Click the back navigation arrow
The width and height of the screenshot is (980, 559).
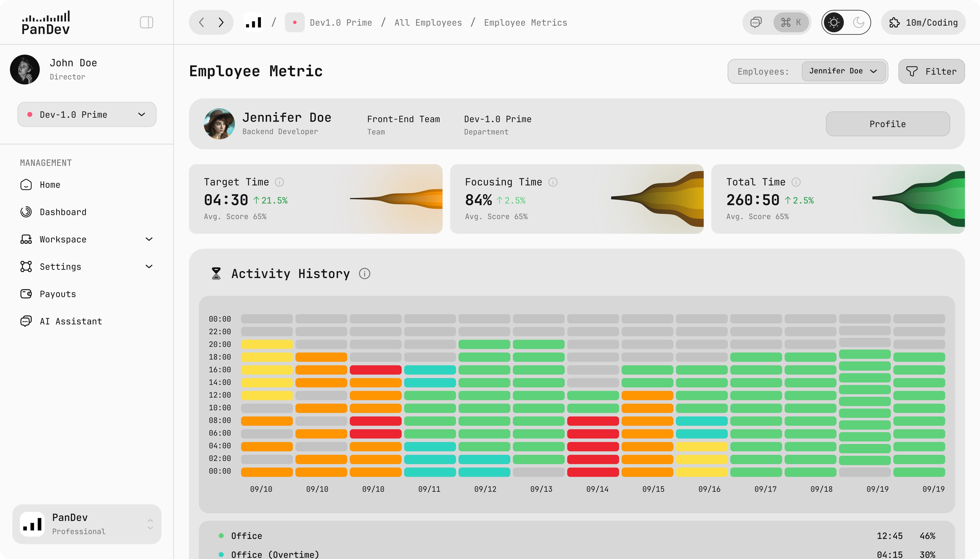[x=202, y=22]
